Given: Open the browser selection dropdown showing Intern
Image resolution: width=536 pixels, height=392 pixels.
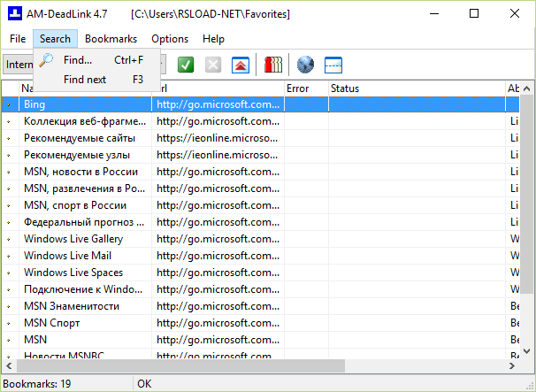Looking at the screenshot, I should pos(19,65).
